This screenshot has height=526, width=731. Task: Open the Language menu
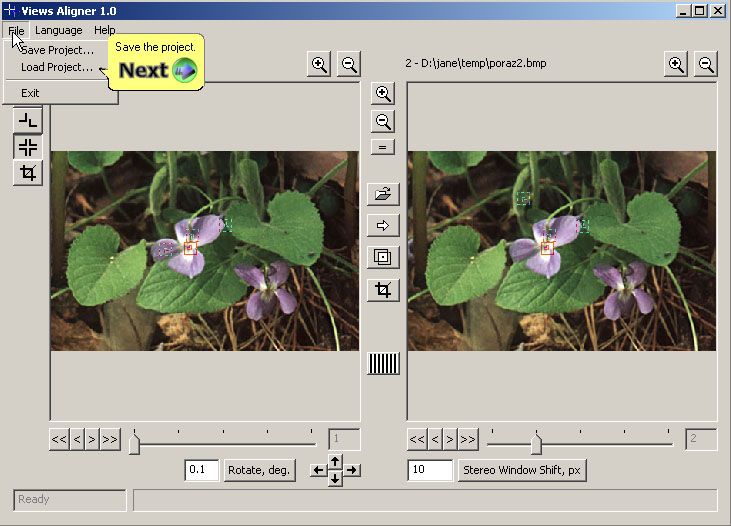coord(58,31)
